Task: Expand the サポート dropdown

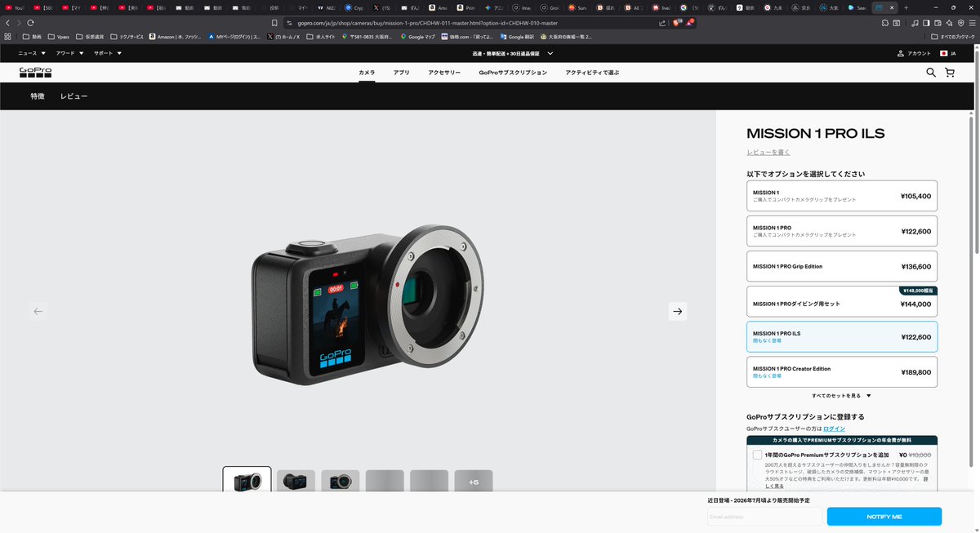Action: [108, 53]
